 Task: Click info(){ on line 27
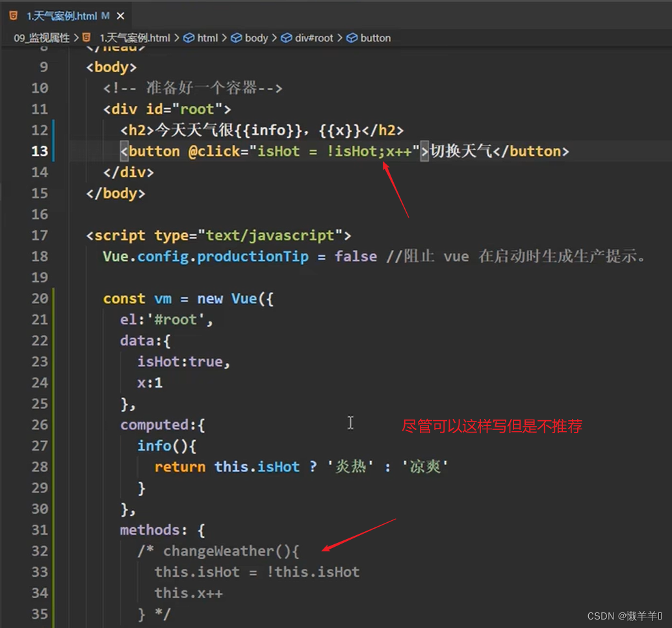(167, 446)
